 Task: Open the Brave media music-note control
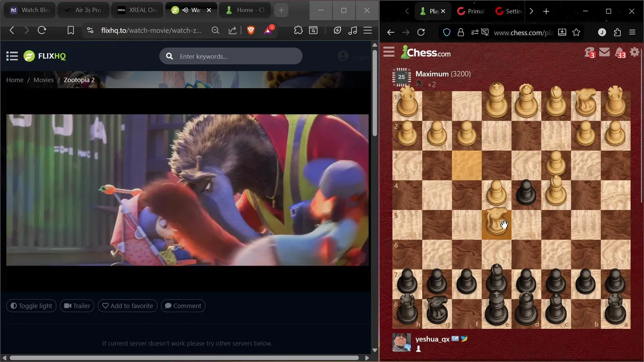pos(353,31)
